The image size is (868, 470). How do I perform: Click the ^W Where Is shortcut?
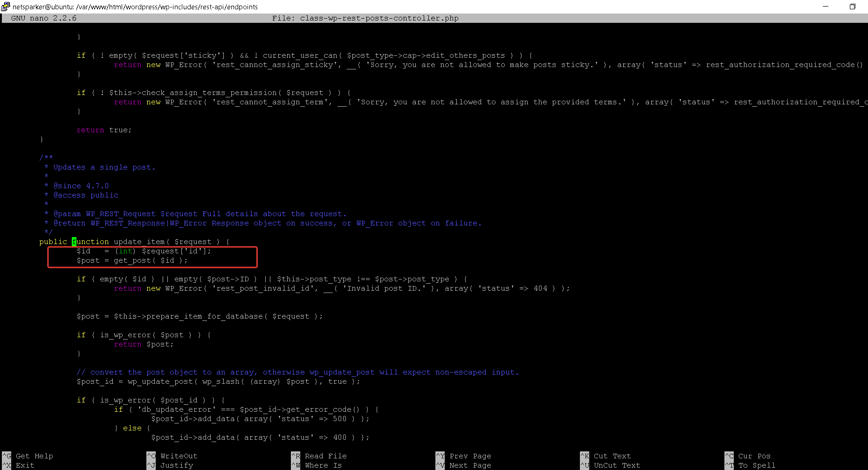click(x=317, y=465)
